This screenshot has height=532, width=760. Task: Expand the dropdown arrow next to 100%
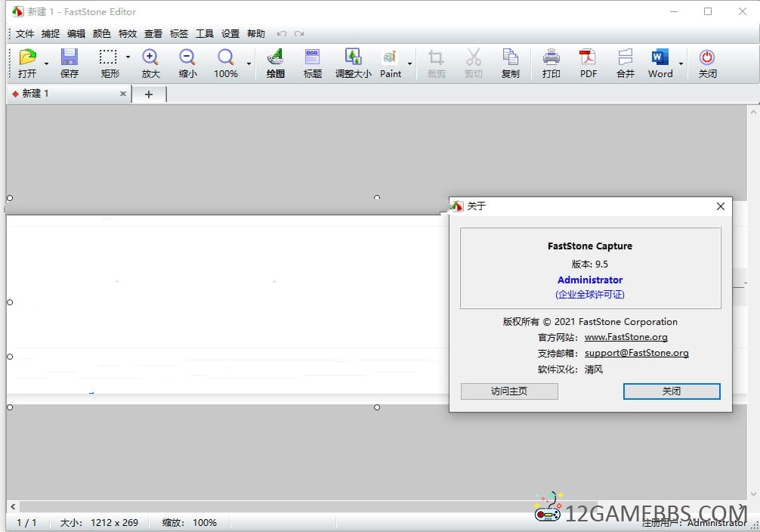click(249, 63)
